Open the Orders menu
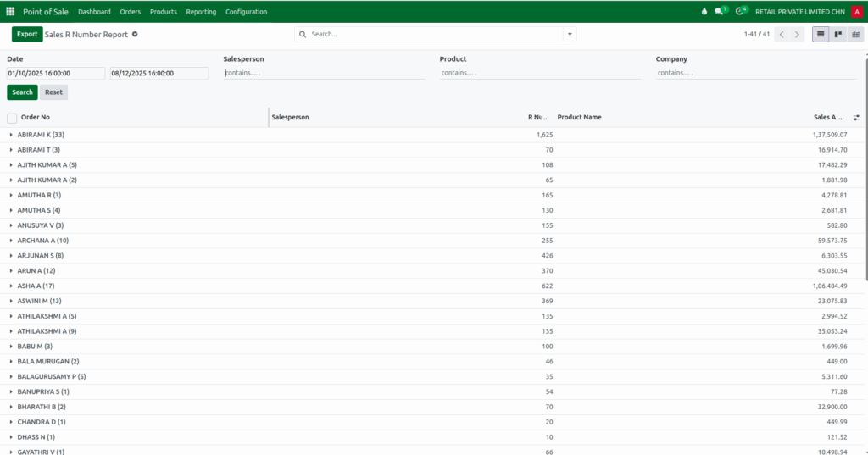The height and width of the screenshot is (455, 868). pos(130,12)
